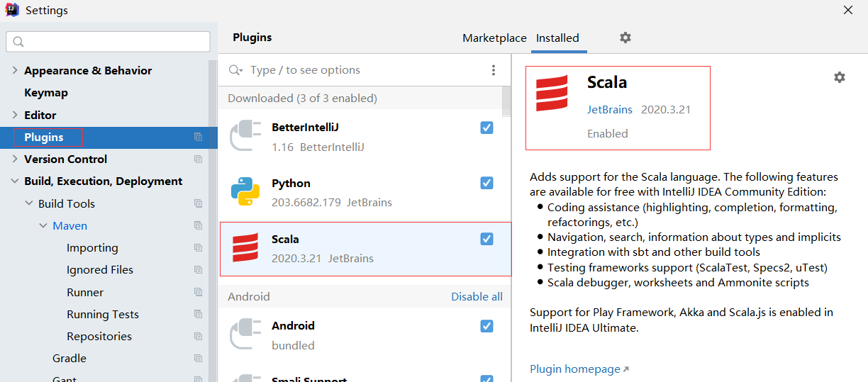Click the project-level icon beside Runner

(x=199, y=292)
